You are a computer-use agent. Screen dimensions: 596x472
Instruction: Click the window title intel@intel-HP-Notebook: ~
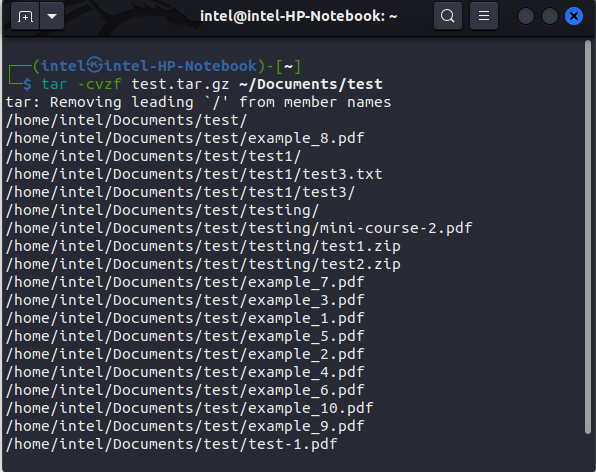(298, 16)
